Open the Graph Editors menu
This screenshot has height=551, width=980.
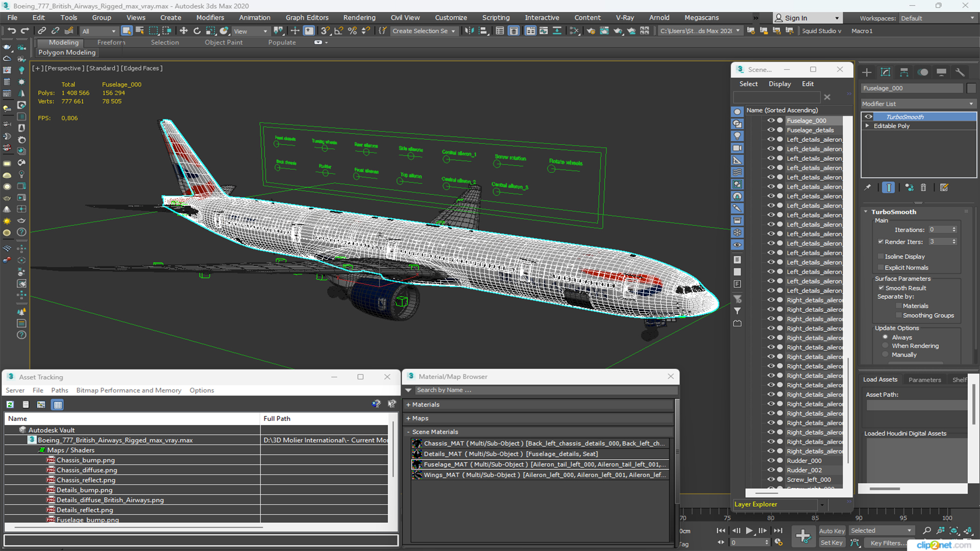click(307, 18)
